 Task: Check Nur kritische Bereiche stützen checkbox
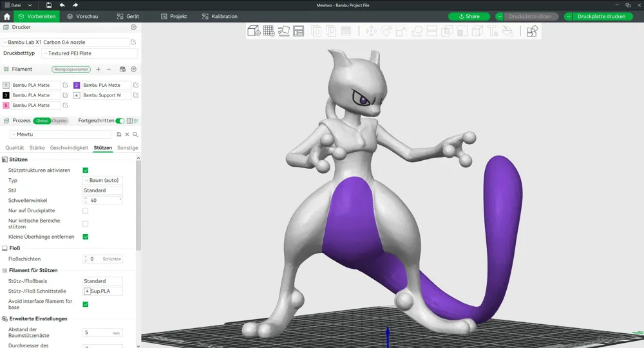(86, 224)
